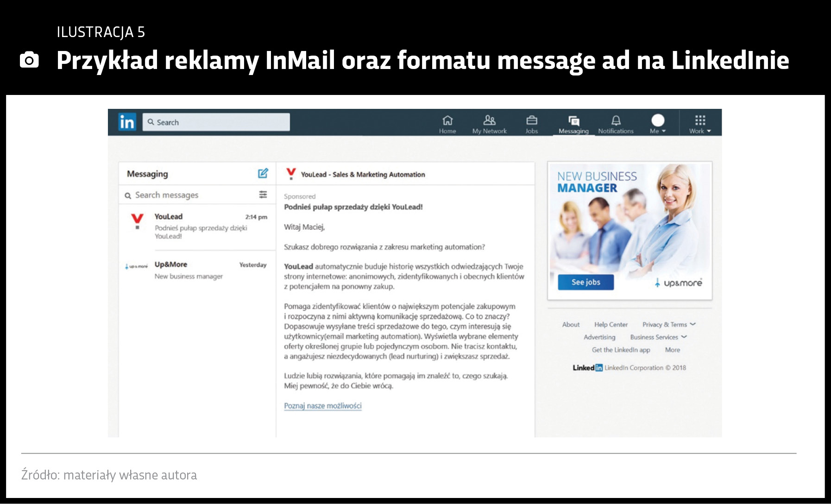
Task: Click the Yesterday timestamp
Action: 253,265
